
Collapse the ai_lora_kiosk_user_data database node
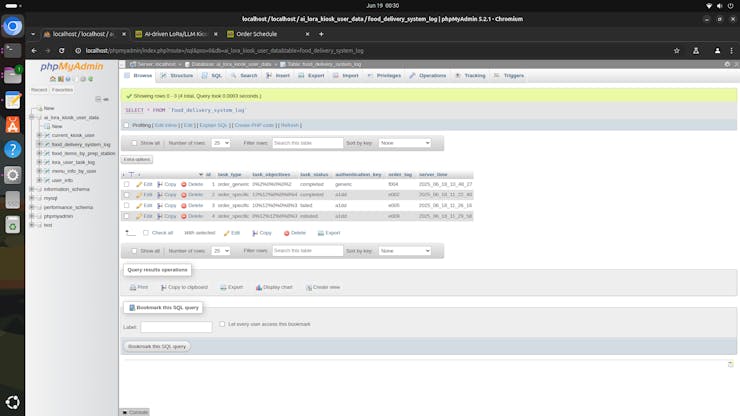32,117
